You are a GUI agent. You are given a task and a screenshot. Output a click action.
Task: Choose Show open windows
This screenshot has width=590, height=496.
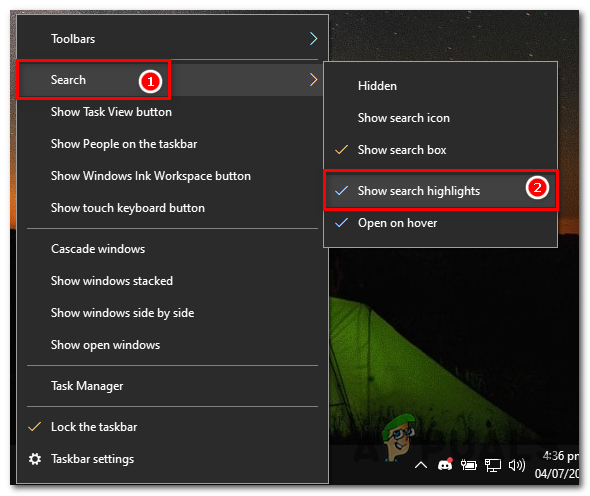pyautogui.click(x=172, y=345)
